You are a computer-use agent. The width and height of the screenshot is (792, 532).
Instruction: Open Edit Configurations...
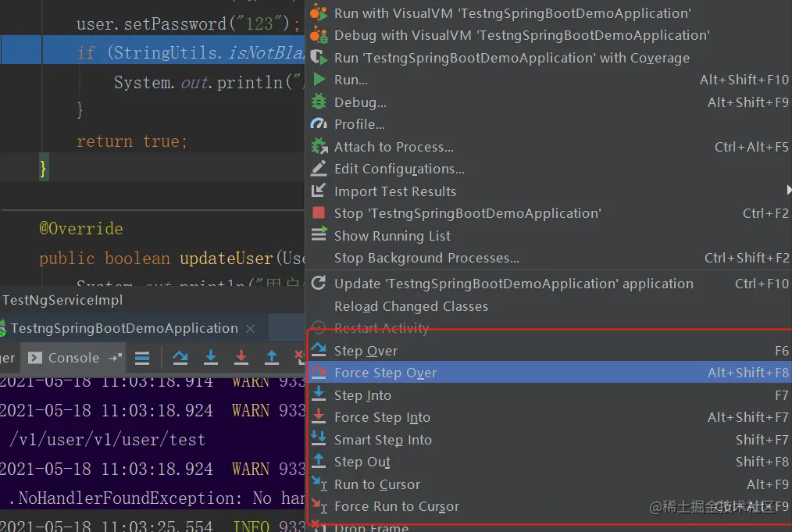pos(548,169)
